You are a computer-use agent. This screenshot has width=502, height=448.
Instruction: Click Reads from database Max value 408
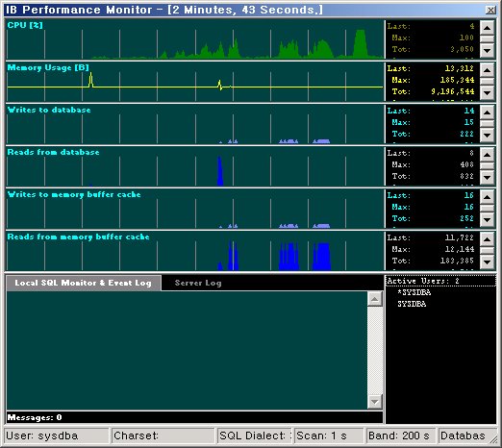click(x=466, y=164)
